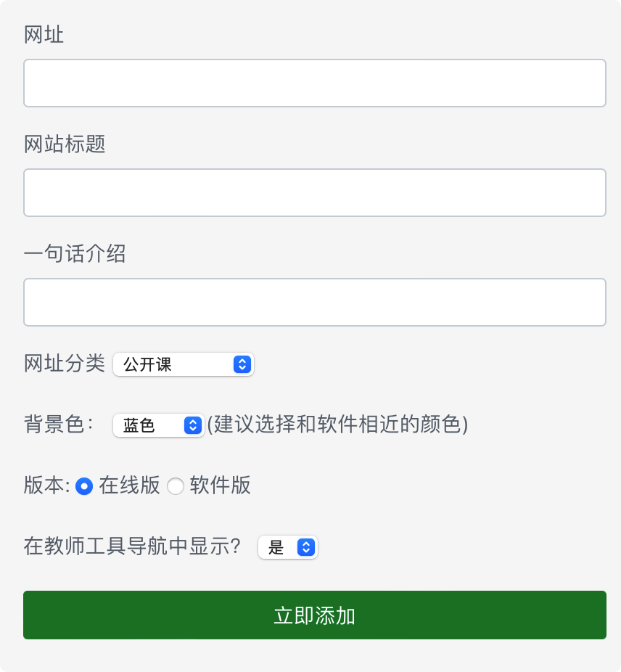The width and height of the screenshot is (621, 672).
Task: Click the 一句话介绍 label text
Action: [x=75, y=253]
